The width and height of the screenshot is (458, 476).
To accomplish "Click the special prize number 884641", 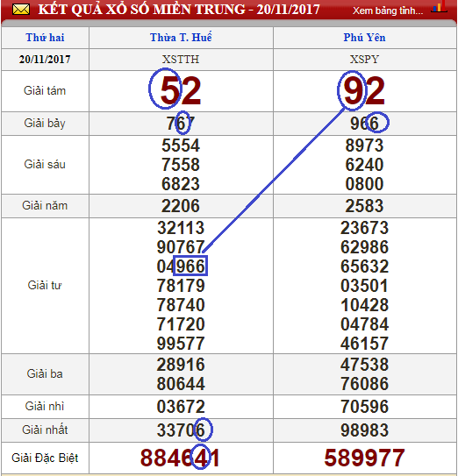I will (x=180, y=458).
